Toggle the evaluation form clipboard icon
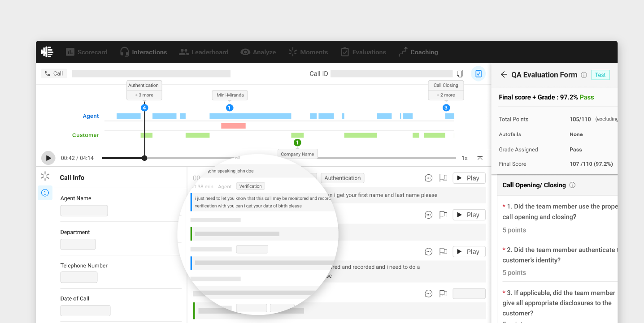This screenshot has width=644, height=323. pyautogui.click(x=478, y=73)
